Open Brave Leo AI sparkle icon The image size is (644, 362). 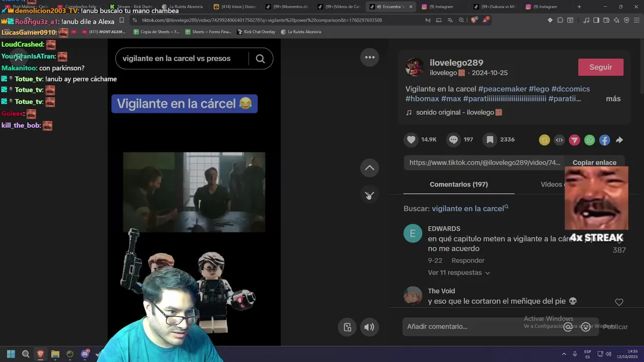point(616,20)
